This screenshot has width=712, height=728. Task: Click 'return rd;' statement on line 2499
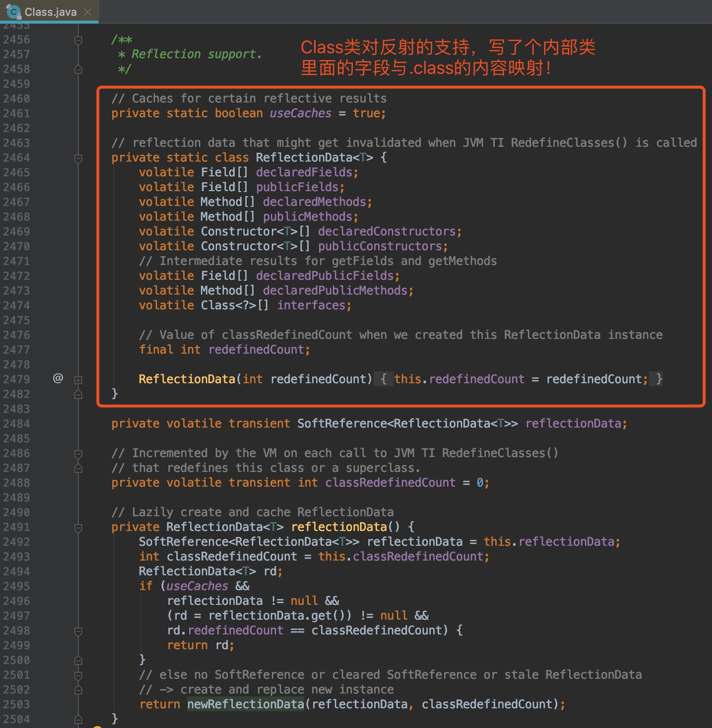pyautogui.click(x=201, y=645)
